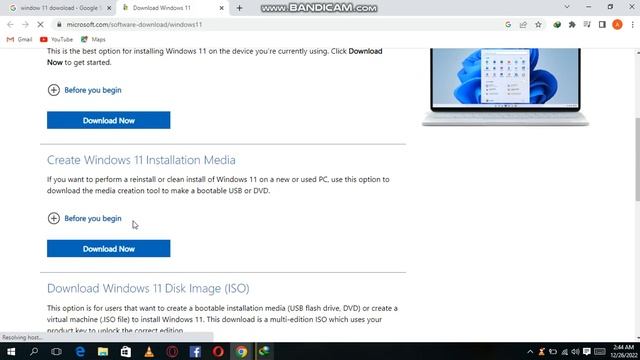Screen dimensions: 640x360
Task: Open the dark red circular app on taskbar
Action: point(172,351)
